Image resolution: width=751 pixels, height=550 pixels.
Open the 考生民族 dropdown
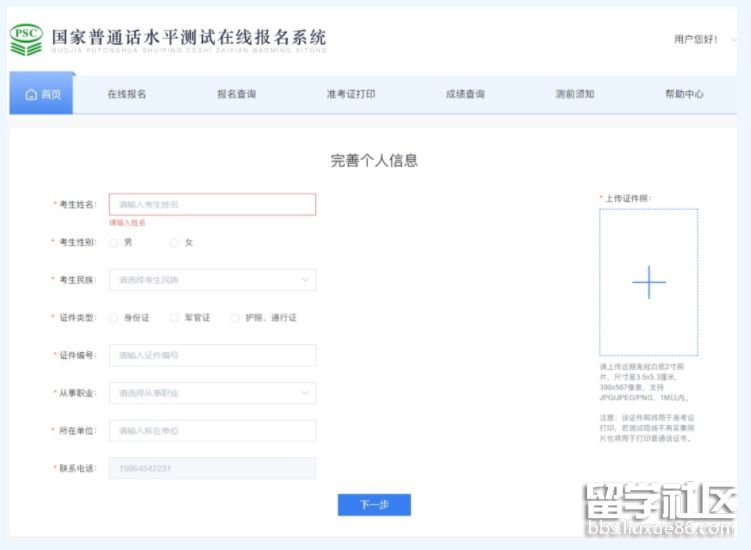coord(212,280)
